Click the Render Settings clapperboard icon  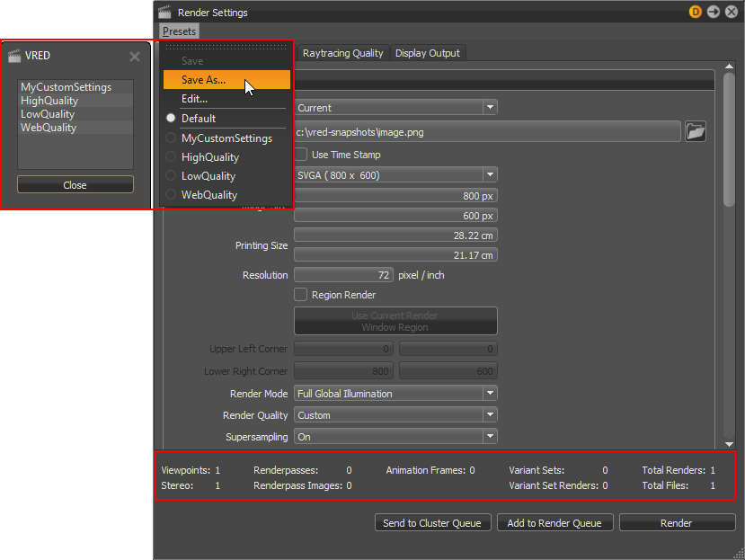click(164, 12)
